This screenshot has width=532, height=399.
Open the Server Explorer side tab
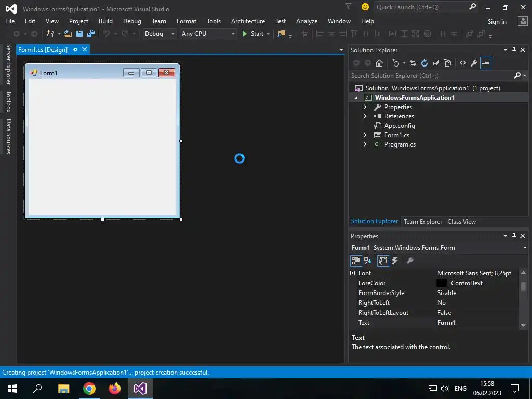pos(8,64)
